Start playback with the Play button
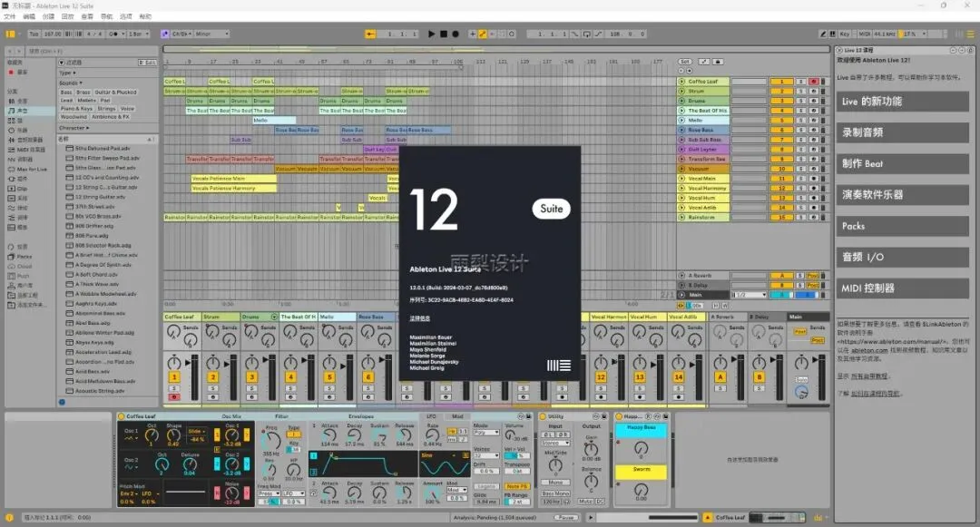The width and height of the screenshot is (980, 527). [431, 34]
